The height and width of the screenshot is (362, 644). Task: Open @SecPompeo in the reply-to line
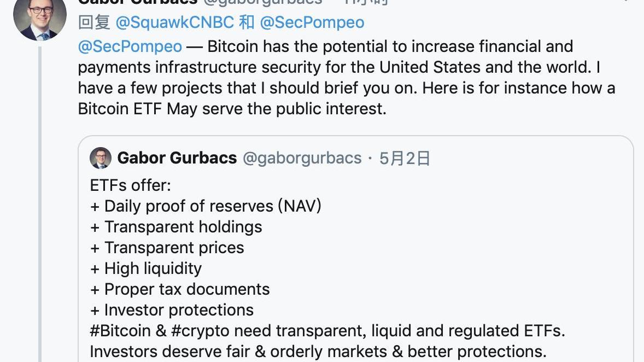(x=312, y=22)
